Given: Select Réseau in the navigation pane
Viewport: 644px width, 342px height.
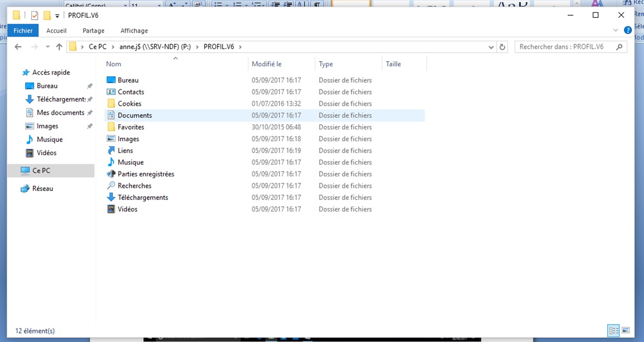Looking at the screenshot, I should click(x=43, y=188).
